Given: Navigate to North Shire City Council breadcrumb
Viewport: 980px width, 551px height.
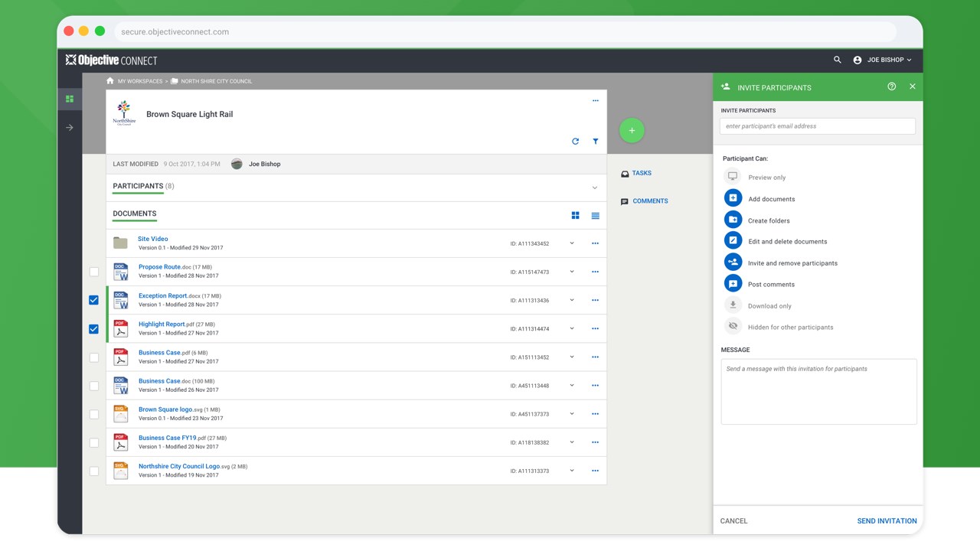Looking at the screenshot, I should (217, 81).
